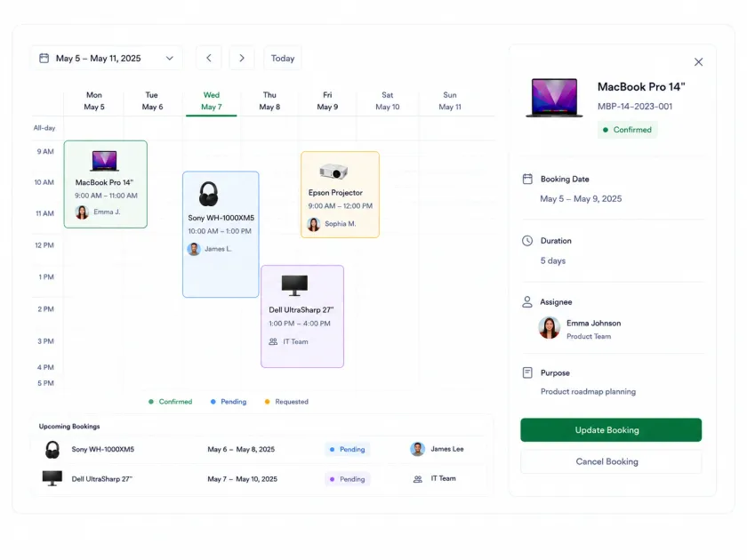Select the Thu May 8 column header
The width and height of the screenshot is (747, 560).
pyautogui.click(x=269, y=101)
